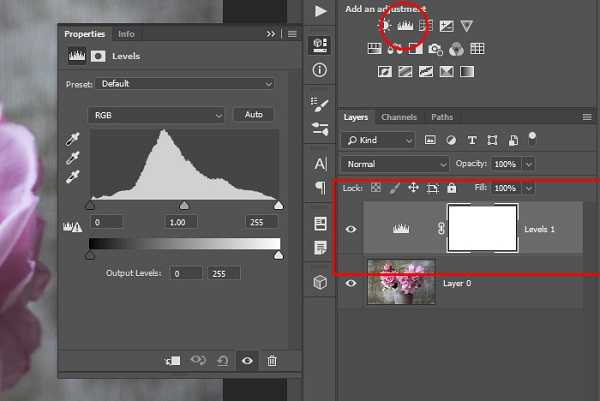Pick the white point eyedropper

72,176
